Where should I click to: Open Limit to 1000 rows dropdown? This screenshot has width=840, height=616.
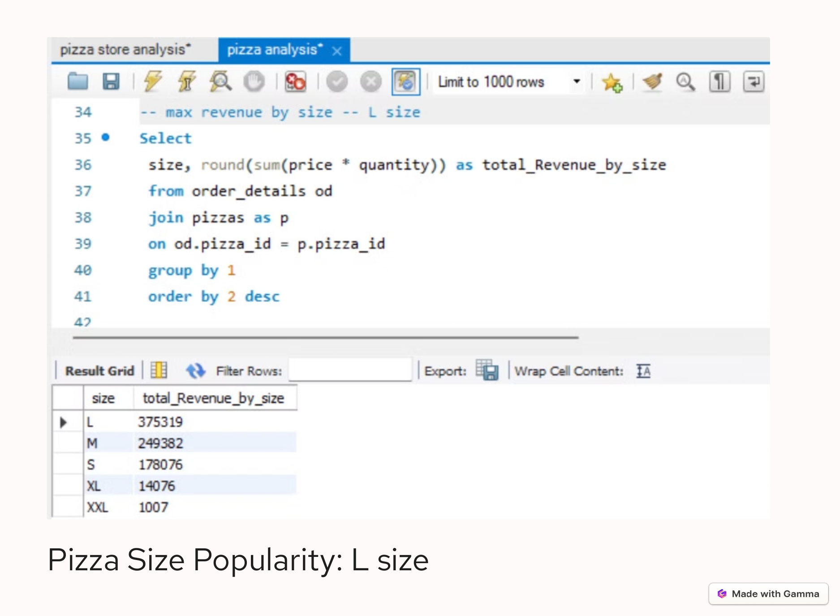[509, 82]
